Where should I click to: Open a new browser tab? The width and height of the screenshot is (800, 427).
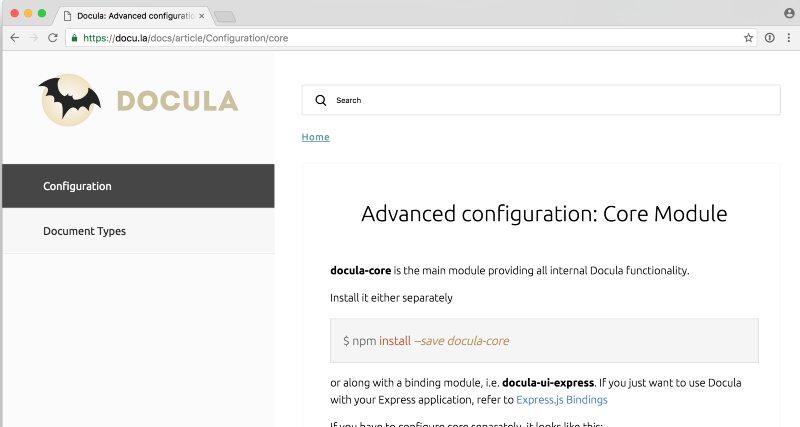click(x=225, y=16)
